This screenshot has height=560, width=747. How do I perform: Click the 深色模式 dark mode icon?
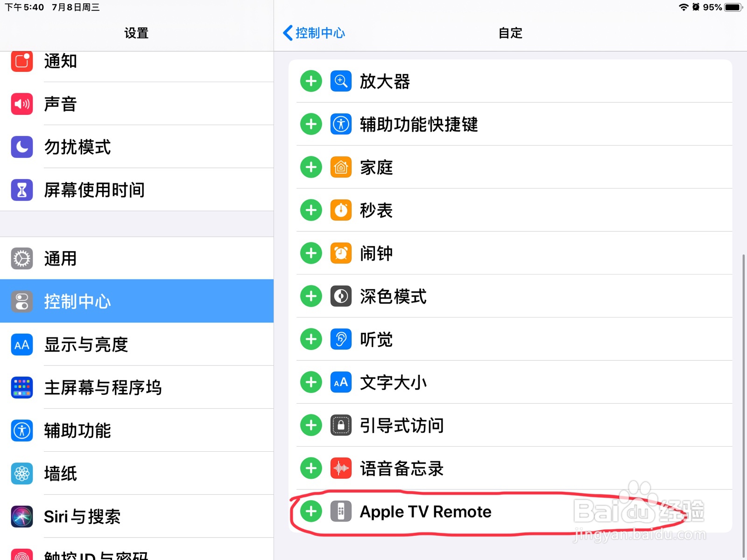341,296
